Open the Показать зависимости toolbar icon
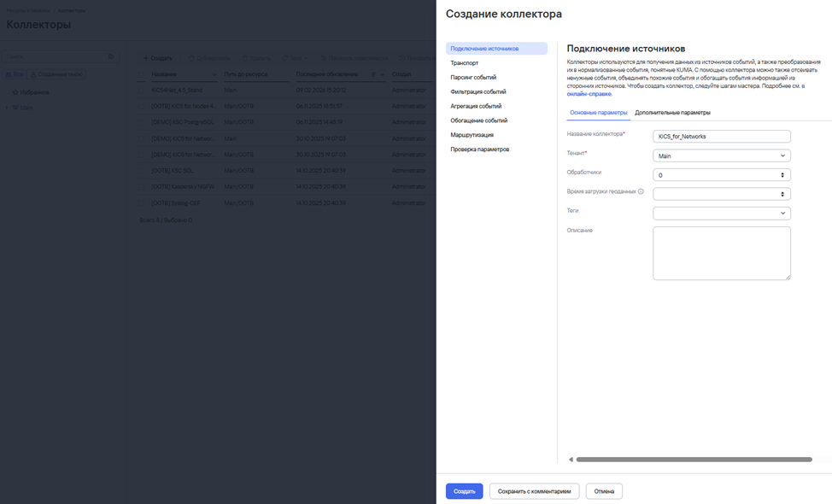The height and width of the screenshot is (504, 832). pyautogui.click(x=325, y=57)
